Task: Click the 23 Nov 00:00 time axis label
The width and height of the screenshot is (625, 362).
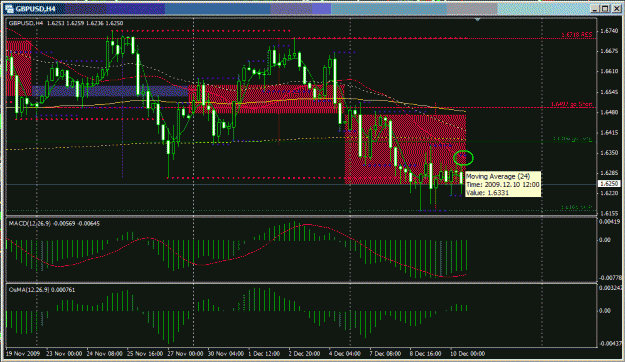Action: pyautogui.click(x=64, y=354)
